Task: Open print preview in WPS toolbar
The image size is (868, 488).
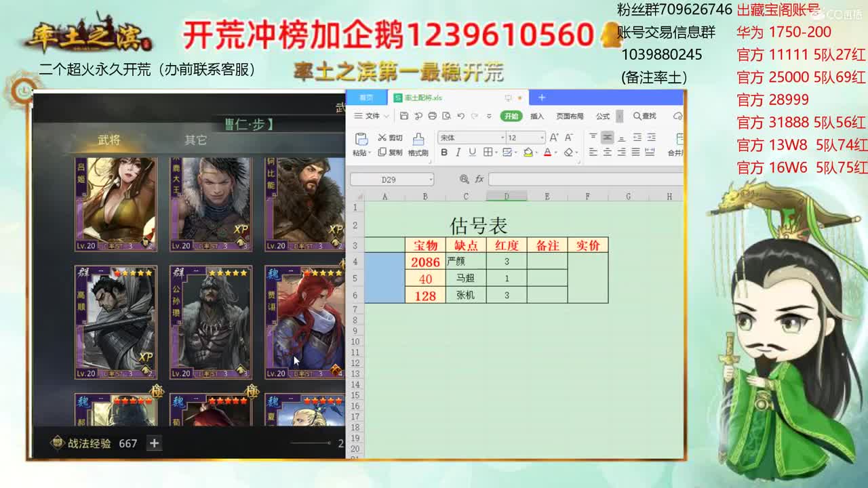Action: coord(446,116)
